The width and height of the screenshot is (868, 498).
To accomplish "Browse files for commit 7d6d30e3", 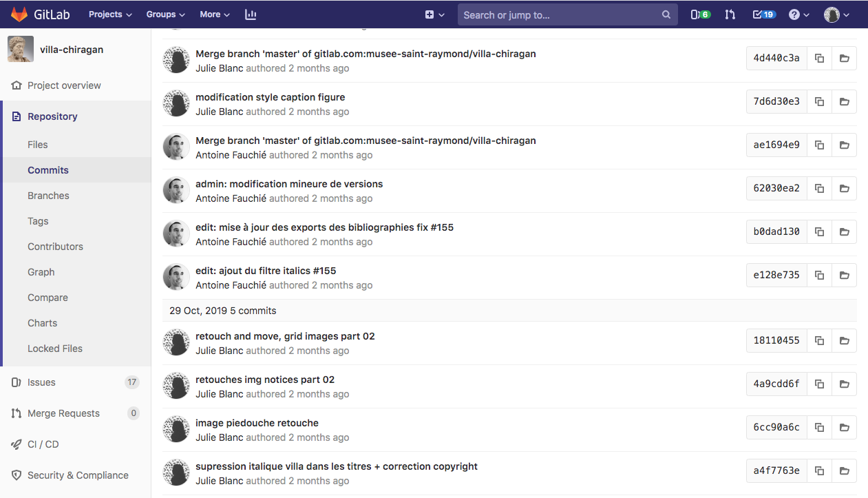I will (x=844, y=102).
